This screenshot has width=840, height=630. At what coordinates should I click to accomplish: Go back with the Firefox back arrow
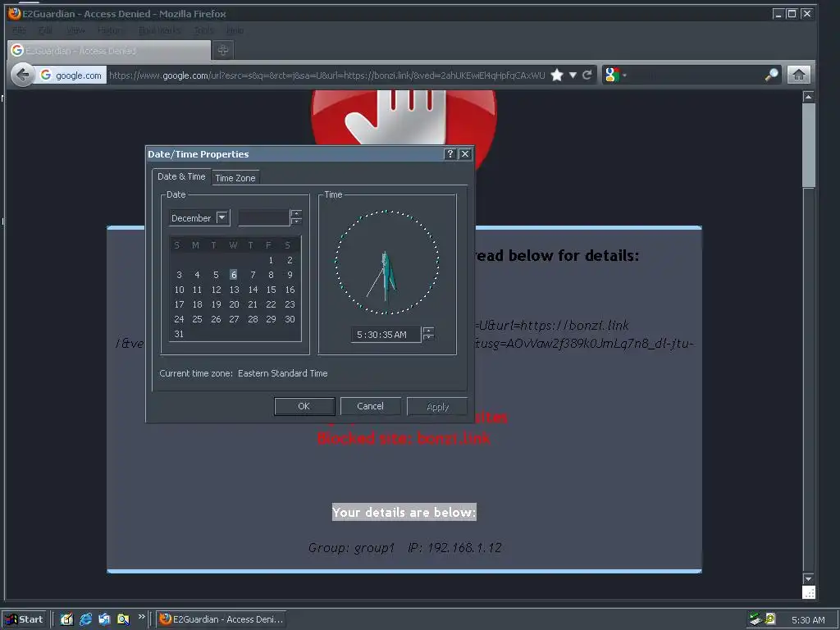(22, 75)
